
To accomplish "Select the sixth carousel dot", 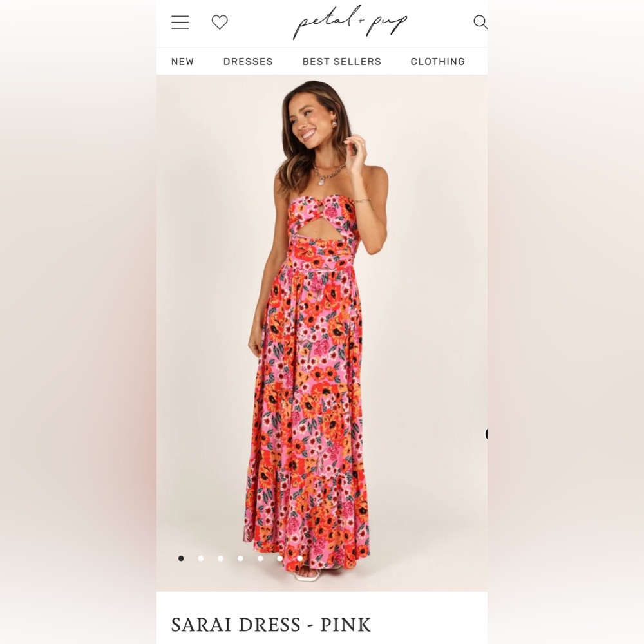I will click(x=279, y=558).
